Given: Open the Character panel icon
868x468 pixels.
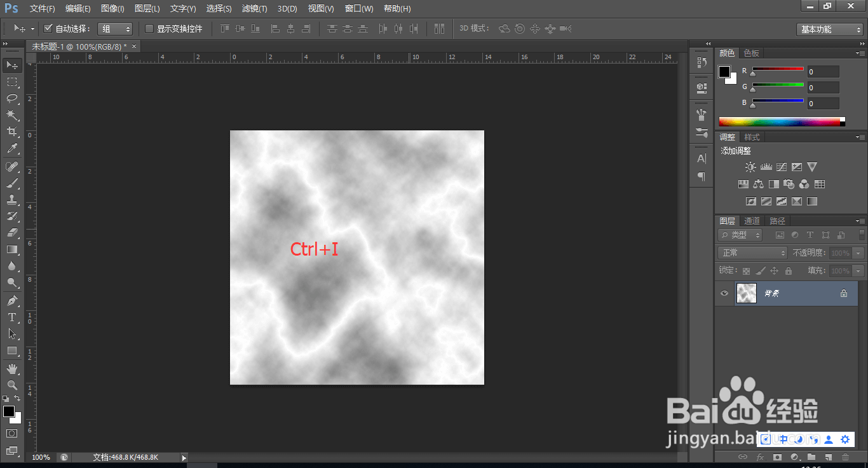Looking at the screenshot, I should [x=702, y=158].
